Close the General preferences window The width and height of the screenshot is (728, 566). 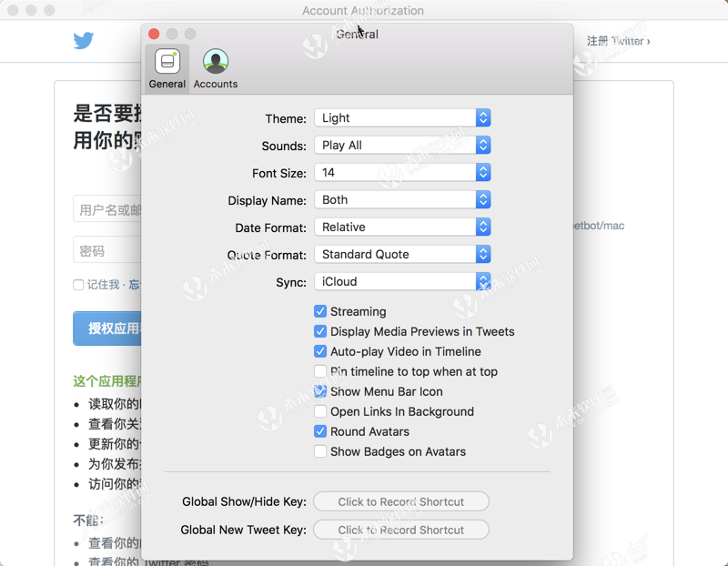[154, 34]
